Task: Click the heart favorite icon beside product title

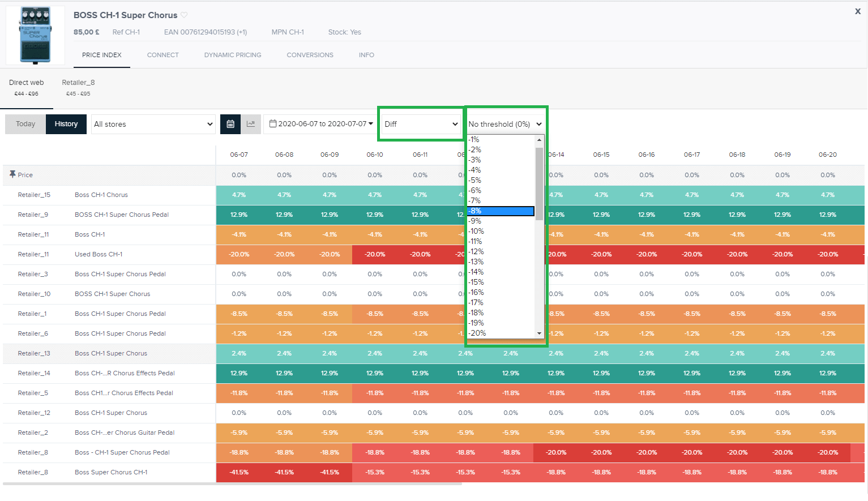Action: [184, 15]
